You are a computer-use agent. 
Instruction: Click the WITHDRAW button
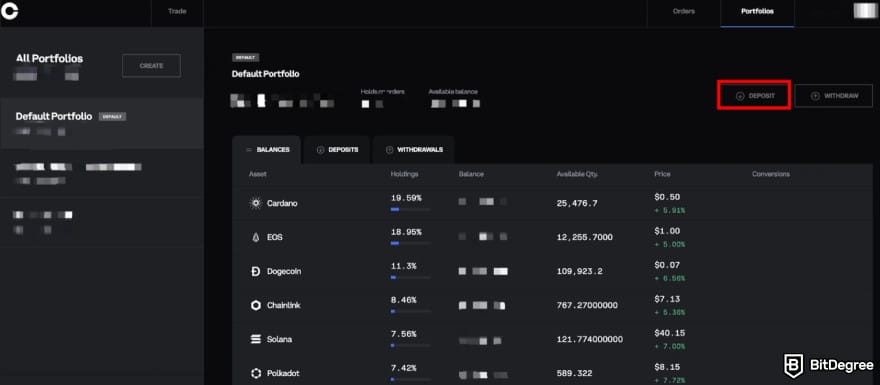pos(833,96)
